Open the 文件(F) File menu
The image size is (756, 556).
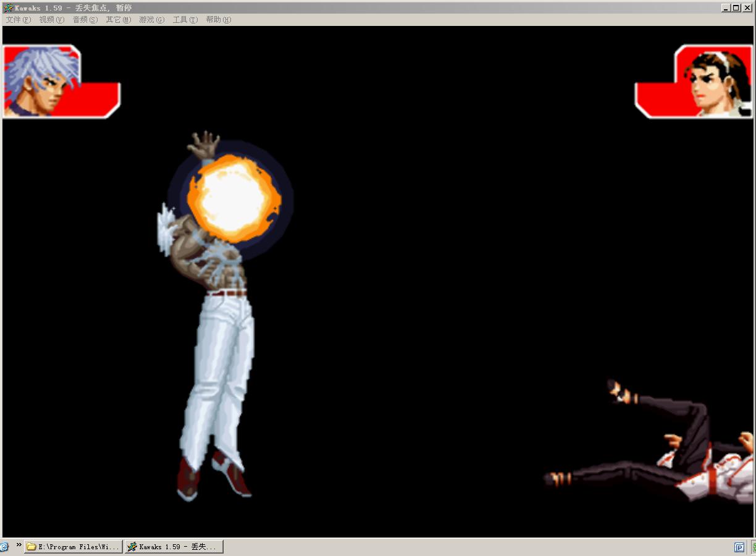point(18,20)
